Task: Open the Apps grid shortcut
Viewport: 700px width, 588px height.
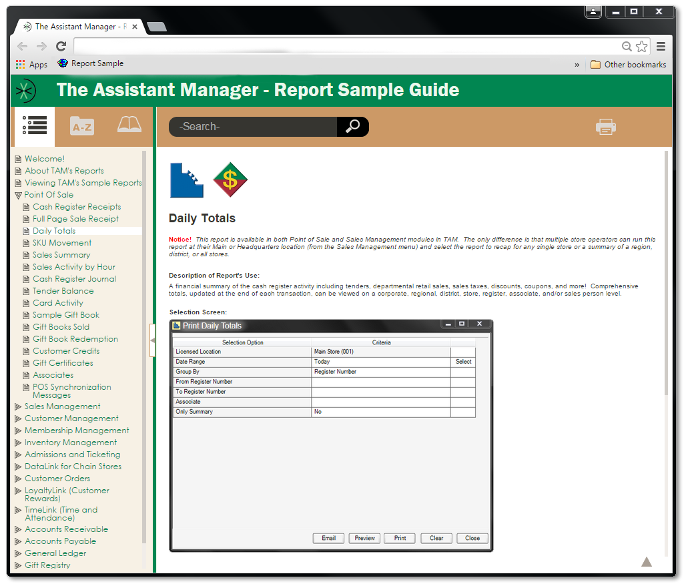Action: tap(31, 65)
